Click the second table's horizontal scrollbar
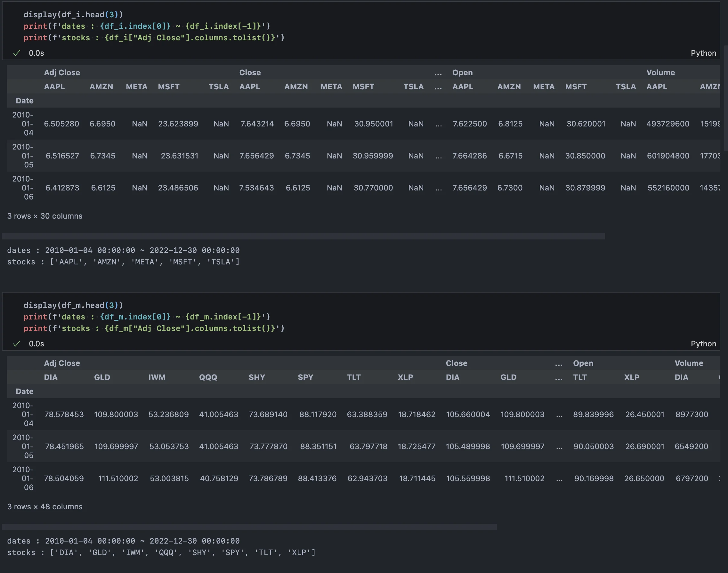Viewport: 728px width, 573px height. tap(249, 527)
